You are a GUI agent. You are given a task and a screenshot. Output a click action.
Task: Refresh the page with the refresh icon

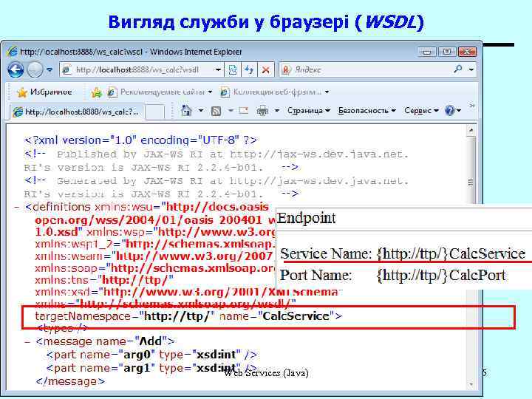point(250,70)
